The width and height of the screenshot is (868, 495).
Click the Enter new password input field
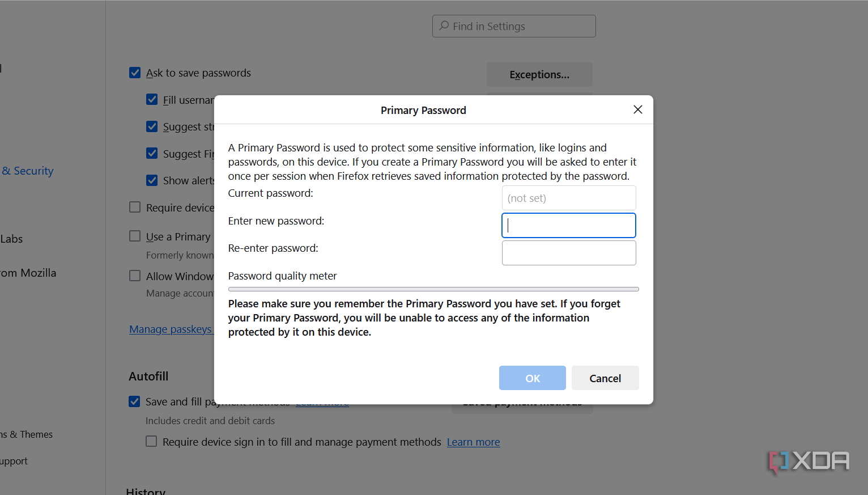(568, 225)
